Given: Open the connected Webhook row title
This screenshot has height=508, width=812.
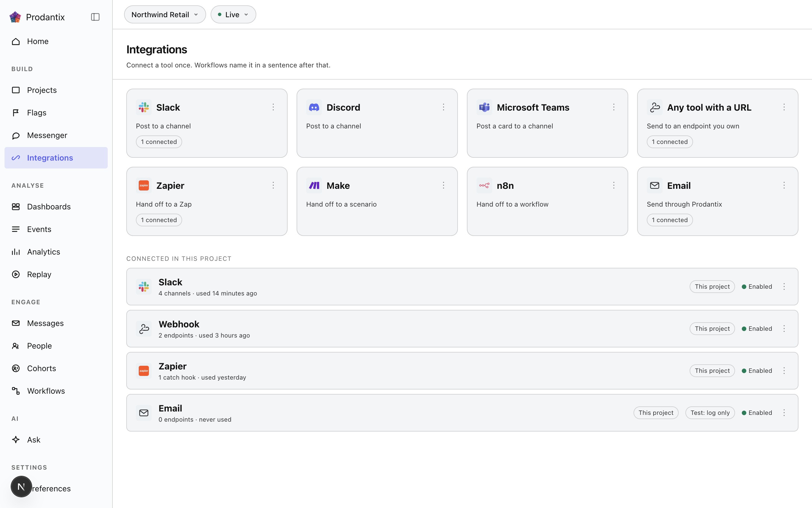Looking at the screenshot, I should point(179,324).
